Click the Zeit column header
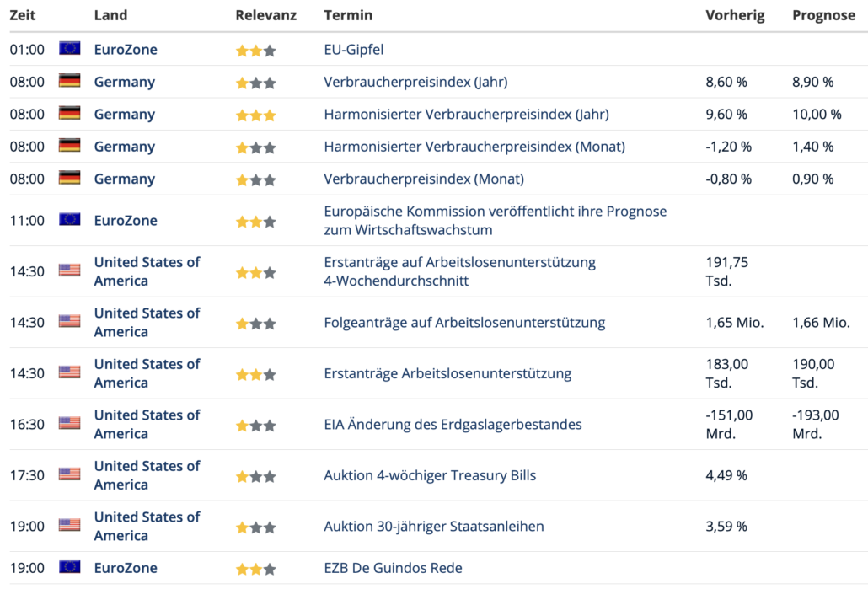Image resolution: width=868 pixels, height=589 pixels. tap(23, 15)
